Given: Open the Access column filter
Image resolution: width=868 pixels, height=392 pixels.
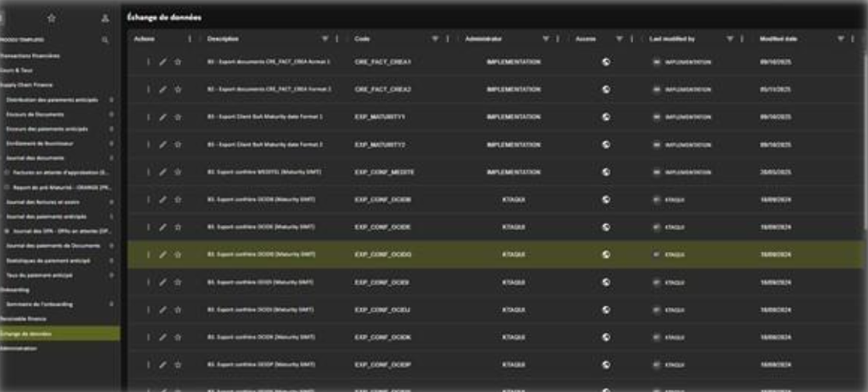Looking at the screenshot, I should [619, 39].
